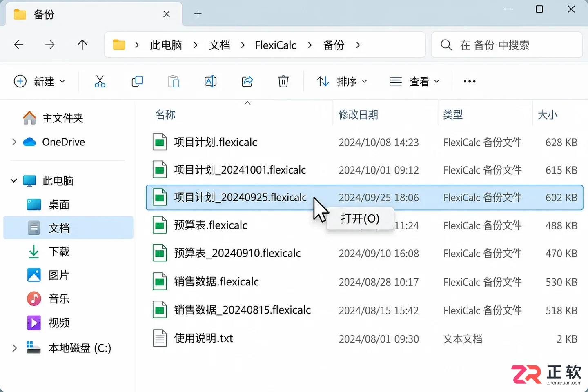The width and height of the screenshot is (588, 392).
Task: Click the Cut scissors icon
Action: (100, 81)
